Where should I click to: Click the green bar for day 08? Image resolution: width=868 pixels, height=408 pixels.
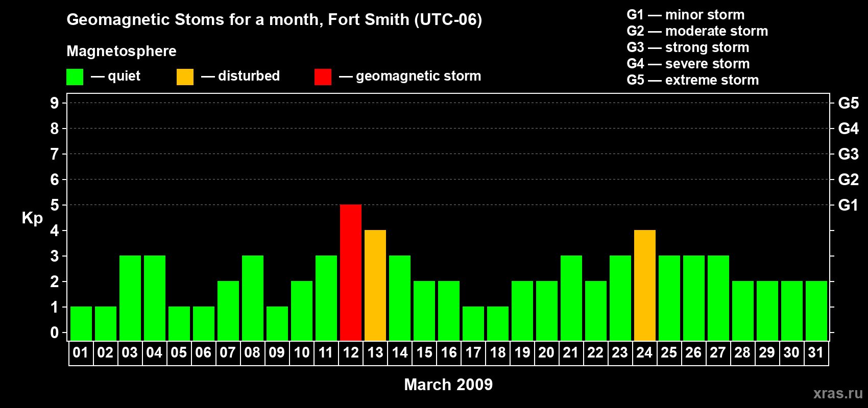click(253, 298)
